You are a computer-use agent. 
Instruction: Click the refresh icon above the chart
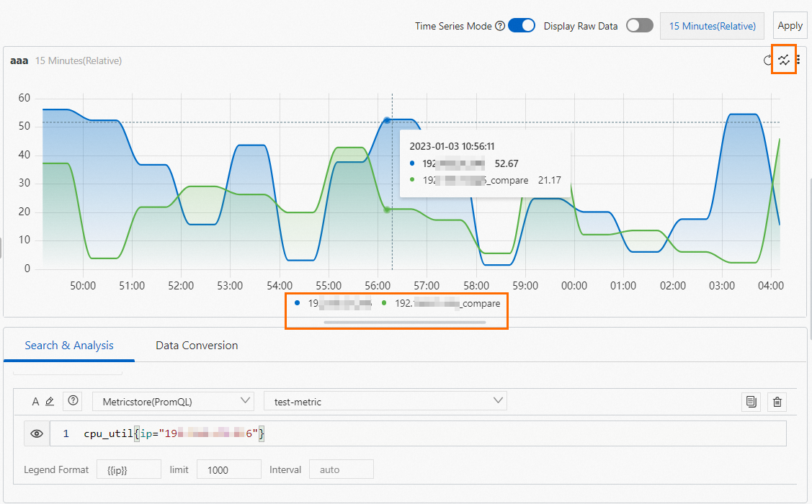(x=767, y=60)
